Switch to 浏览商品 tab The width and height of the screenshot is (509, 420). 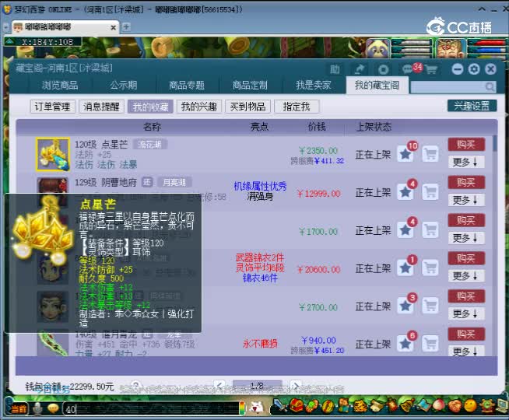click(x=60, y=86)
